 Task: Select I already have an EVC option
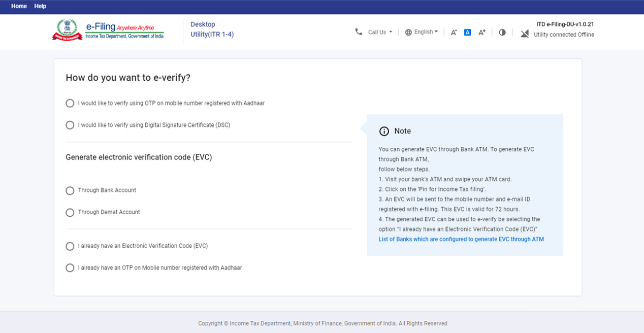(70, 246)
